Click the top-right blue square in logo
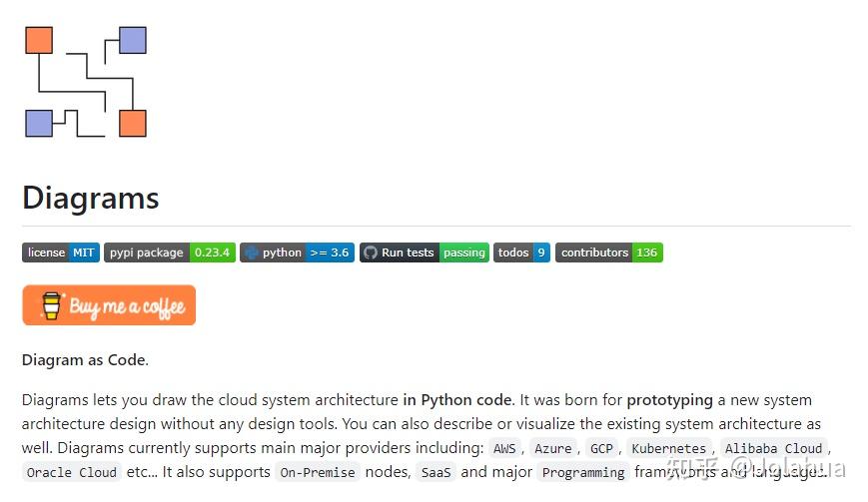 coord(133,40)
